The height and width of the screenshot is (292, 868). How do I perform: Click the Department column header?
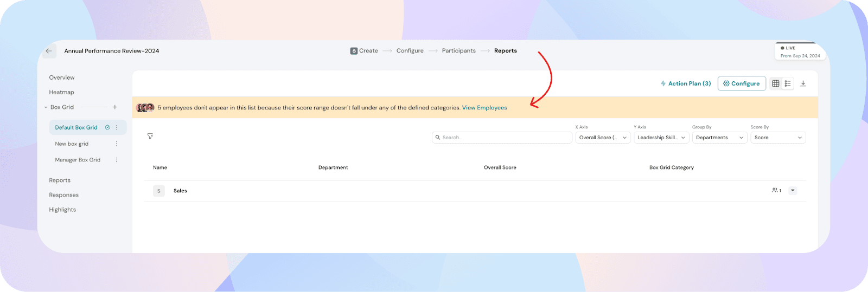[x=333, y=167]
